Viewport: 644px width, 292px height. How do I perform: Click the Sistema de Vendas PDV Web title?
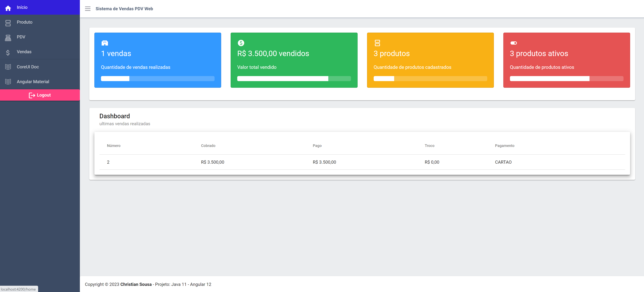point(124,9)
